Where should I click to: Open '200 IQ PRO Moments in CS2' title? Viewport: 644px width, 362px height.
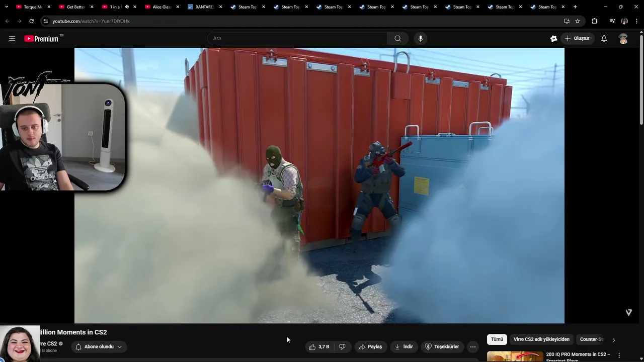[578, 356]
